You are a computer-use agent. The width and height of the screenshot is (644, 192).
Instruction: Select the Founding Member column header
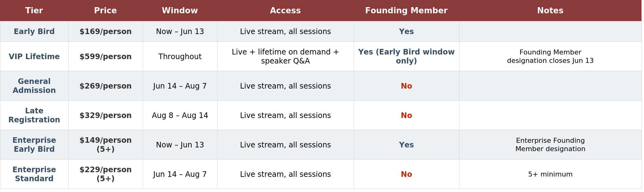(406, 11)
